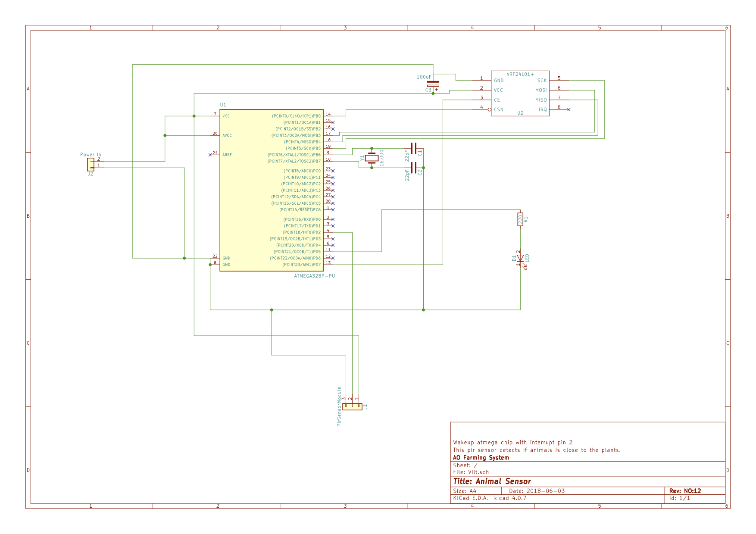Click the AVCC pin label on ATMEGA328P
756x534 pixels.
tap(227, 135)
